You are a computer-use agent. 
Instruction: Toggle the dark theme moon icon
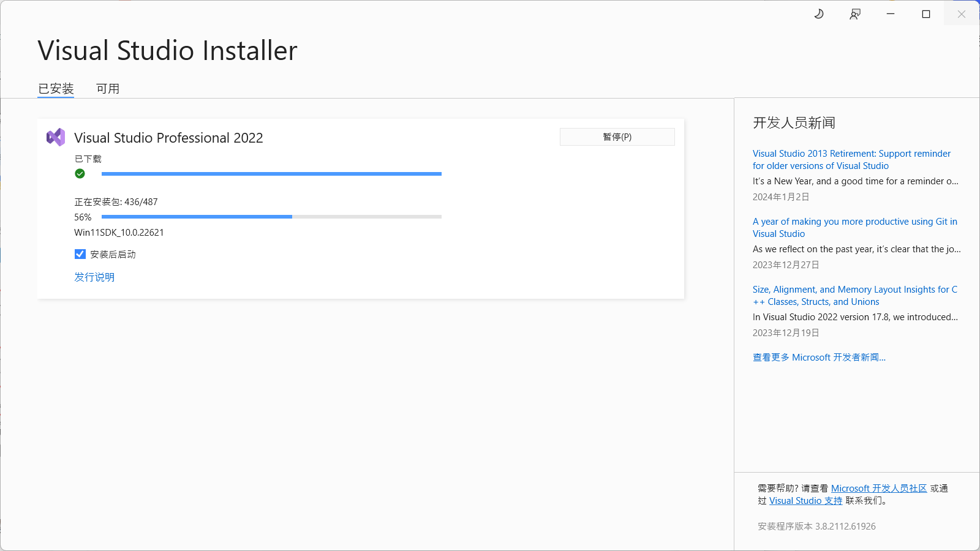pyautogui.click(x=819, y=14)
